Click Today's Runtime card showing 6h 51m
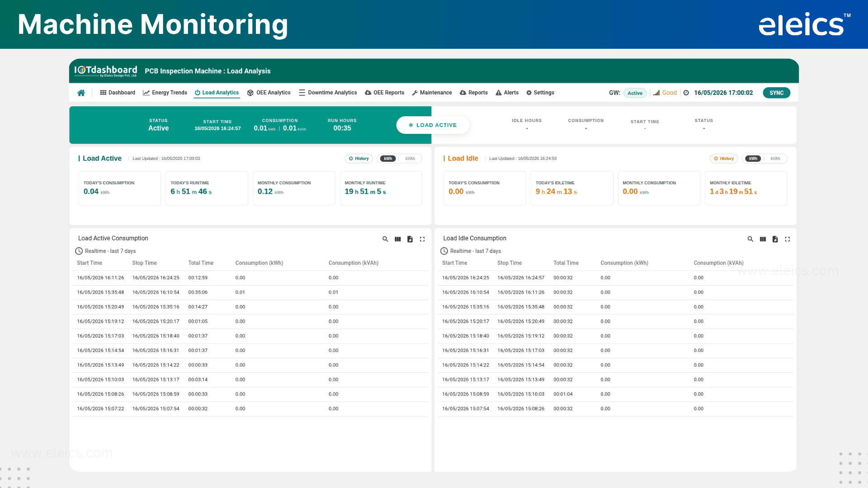The image size is (868, 488). point(207,188)
